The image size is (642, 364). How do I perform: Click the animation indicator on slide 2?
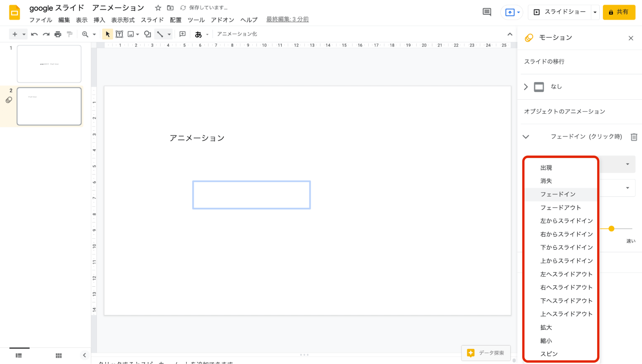click(9, 100)
